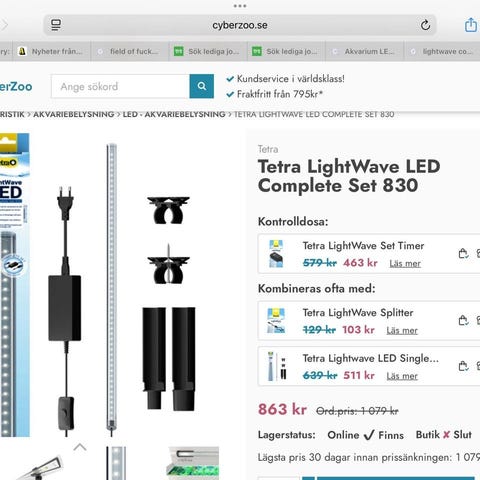Tap the cyberzoo.se address bar
This screenshot has width=480, height=480.
(x=240, y=25)
